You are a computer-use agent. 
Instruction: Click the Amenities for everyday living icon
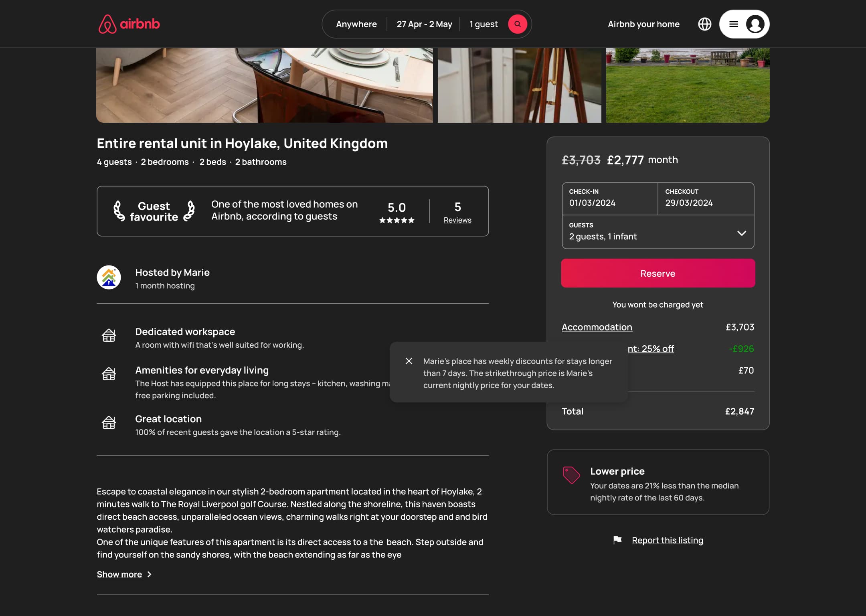109,374
